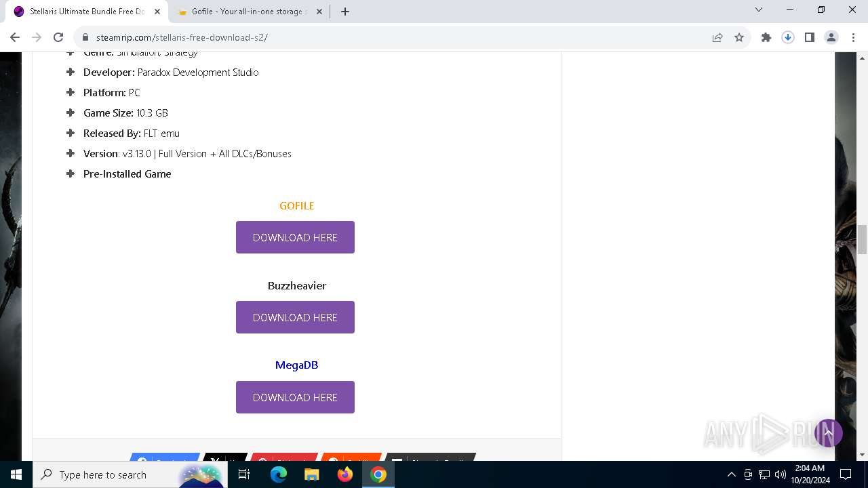868x488 pixels.
Task: Click the volume speaker tray icon
Action: [x=781, y=474]
